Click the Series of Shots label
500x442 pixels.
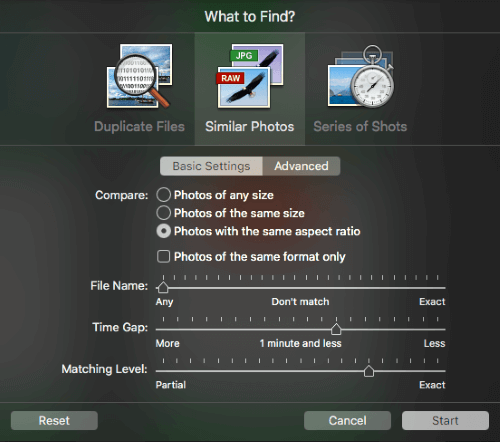point(360,127)
